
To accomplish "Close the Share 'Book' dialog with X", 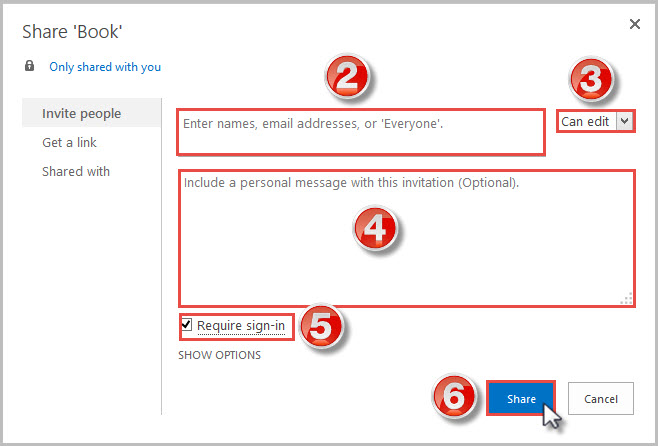I will click(634, 24).
